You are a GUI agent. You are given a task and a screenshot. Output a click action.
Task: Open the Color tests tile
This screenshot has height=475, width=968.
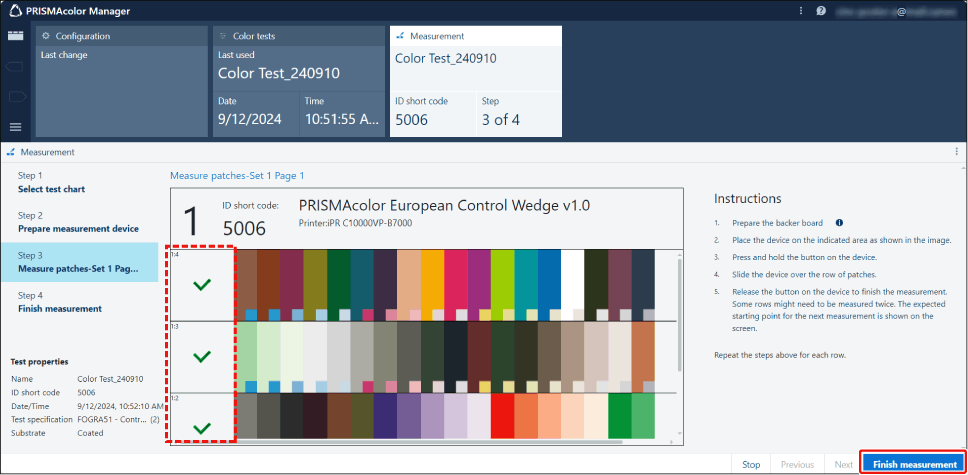point(298,80)
